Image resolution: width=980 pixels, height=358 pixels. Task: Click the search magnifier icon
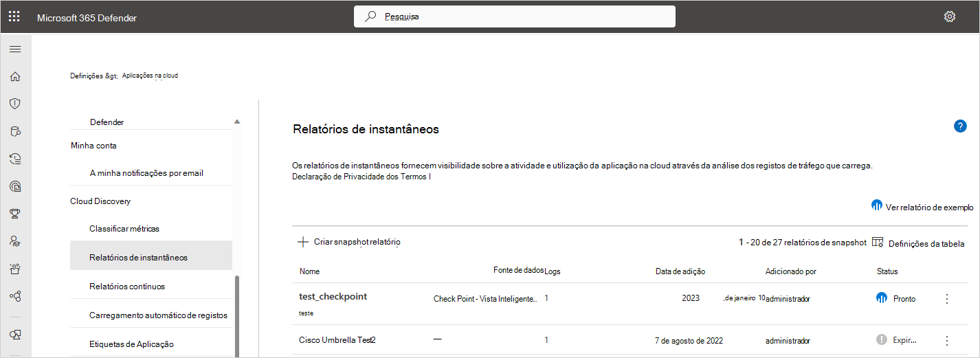click(x=370, y=16)
